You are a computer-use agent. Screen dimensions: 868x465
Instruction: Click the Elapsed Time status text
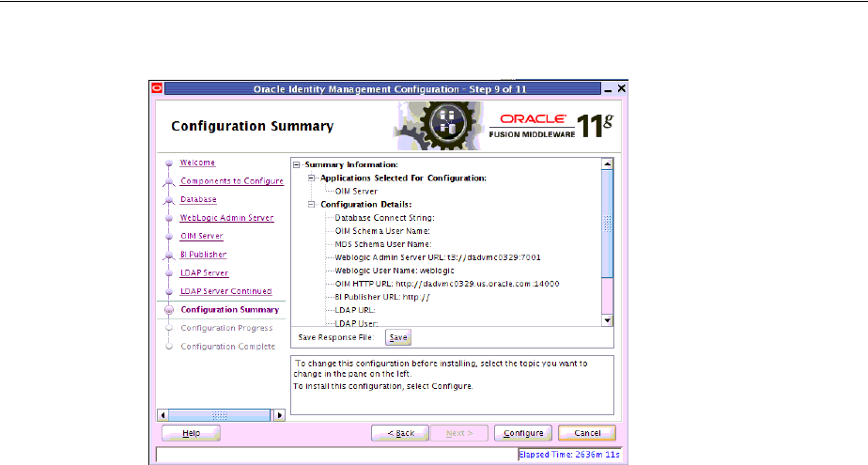(x=569, y=455)
